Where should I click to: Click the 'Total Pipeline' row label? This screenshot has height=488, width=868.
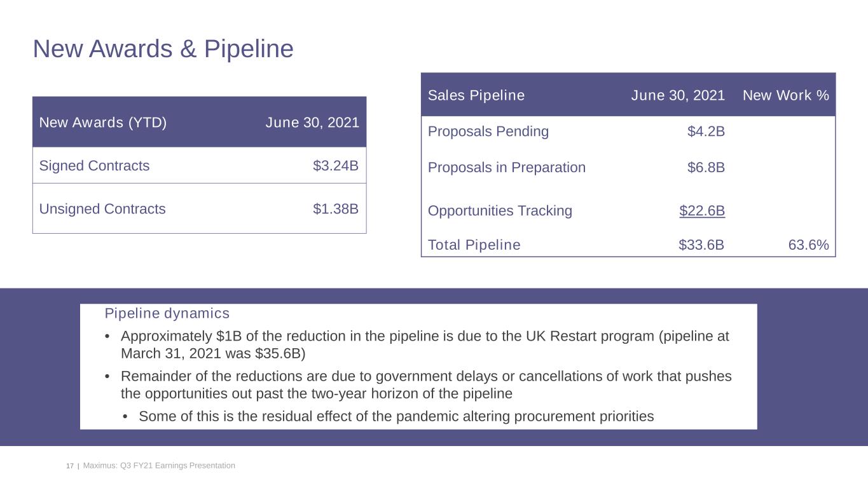[x=474, y=245]
